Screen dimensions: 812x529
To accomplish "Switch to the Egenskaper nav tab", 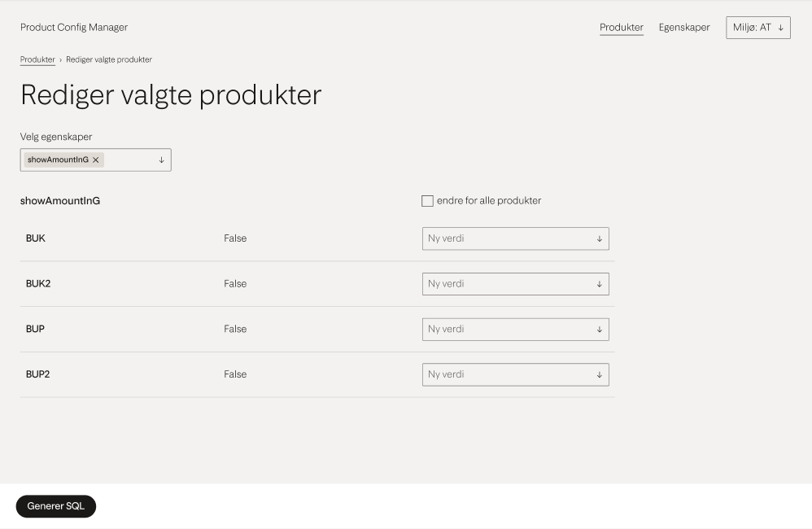I will point(684,28).
